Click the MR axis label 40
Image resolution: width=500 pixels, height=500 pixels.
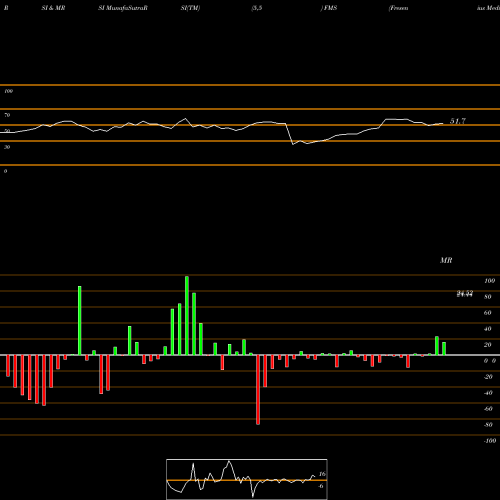488,329
